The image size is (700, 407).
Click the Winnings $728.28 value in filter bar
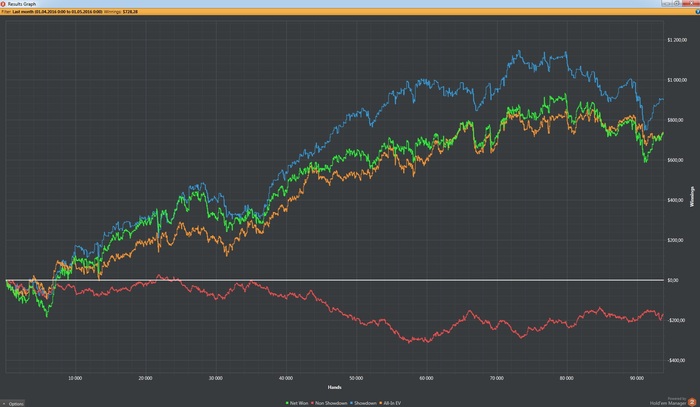point(130,12)
